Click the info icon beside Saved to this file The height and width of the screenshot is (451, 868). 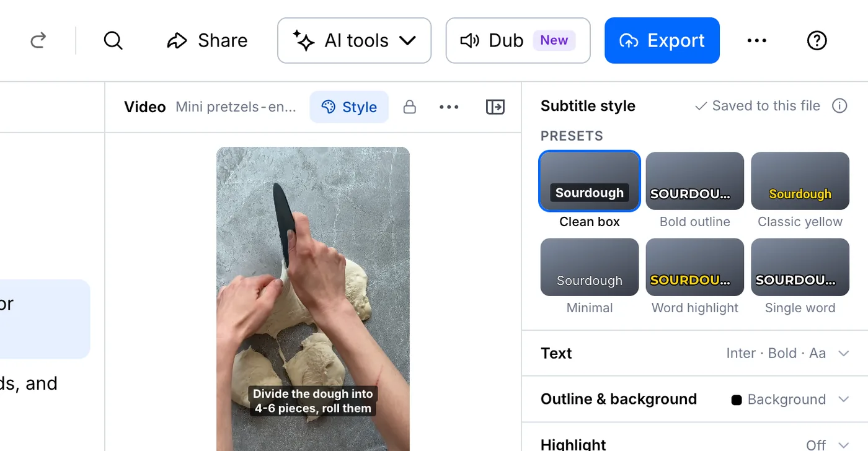pos(839,106)
